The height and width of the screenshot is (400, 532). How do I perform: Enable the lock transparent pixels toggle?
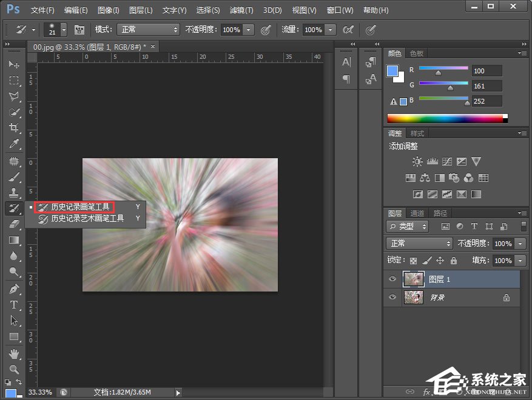[415, 260]
